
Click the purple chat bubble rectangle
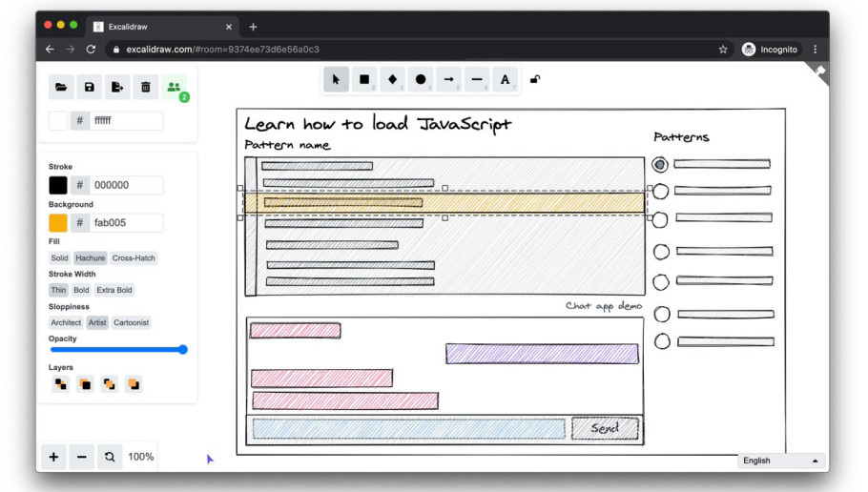(542, 354)
